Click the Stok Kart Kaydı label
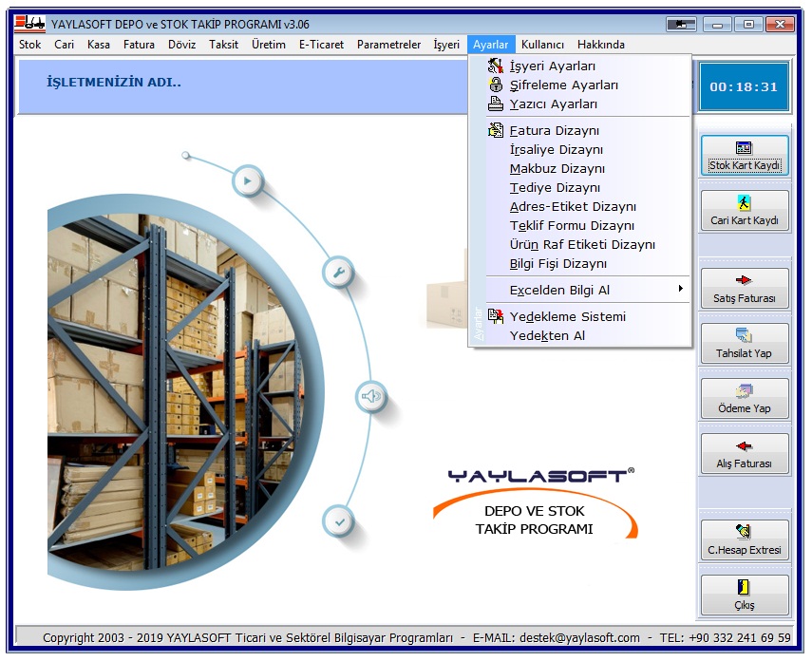The width and height of the screenshot is (812, 662). pyautogui.click(x=745, y=165)
